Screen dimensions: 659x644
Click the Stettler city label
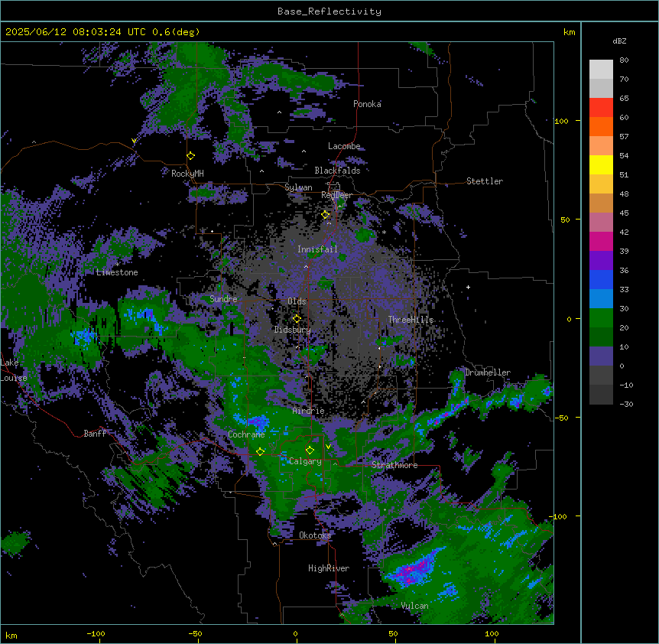(x=485, y=181)
